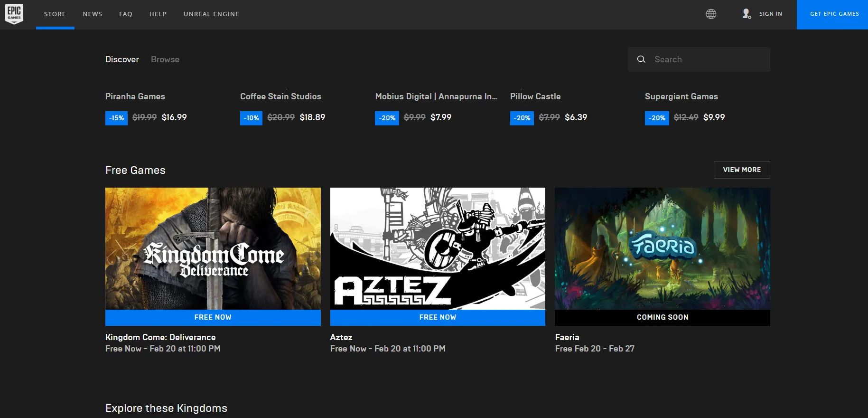Screen dimensions: 868x418
Task: Click Free Now banner under Kingdom Come
Action: pyautogui.click(x=213, y=317)
